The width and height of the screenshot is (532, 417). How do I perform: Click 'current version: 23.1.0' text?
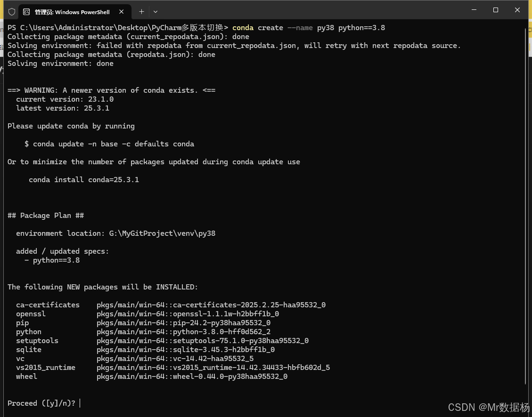click(x=65, y=99)
